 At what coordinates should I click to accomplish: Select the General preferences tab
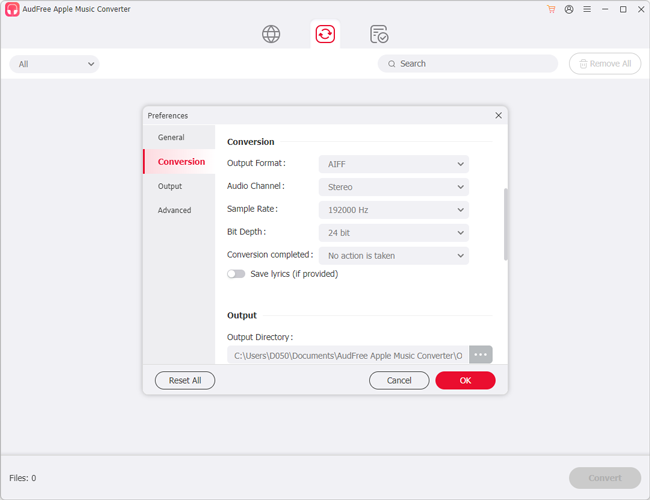(x=179, y=137)
